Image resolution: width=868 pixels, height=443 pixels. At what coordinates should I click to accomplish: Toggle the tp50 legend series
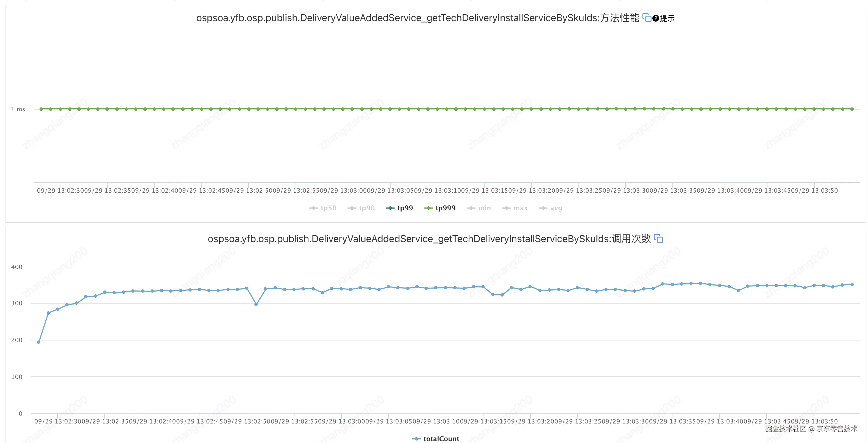pyautogui.click(x=328, y=208)
